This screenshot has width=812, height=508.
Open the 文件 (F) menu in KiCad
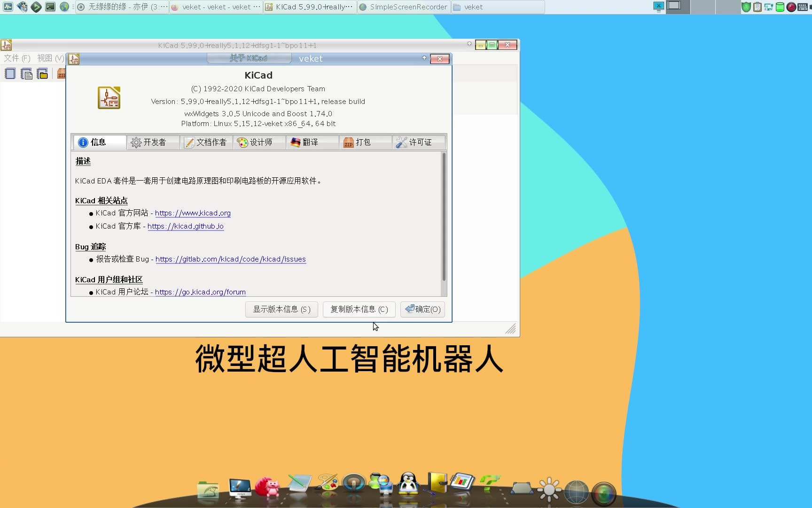[17, 58]
